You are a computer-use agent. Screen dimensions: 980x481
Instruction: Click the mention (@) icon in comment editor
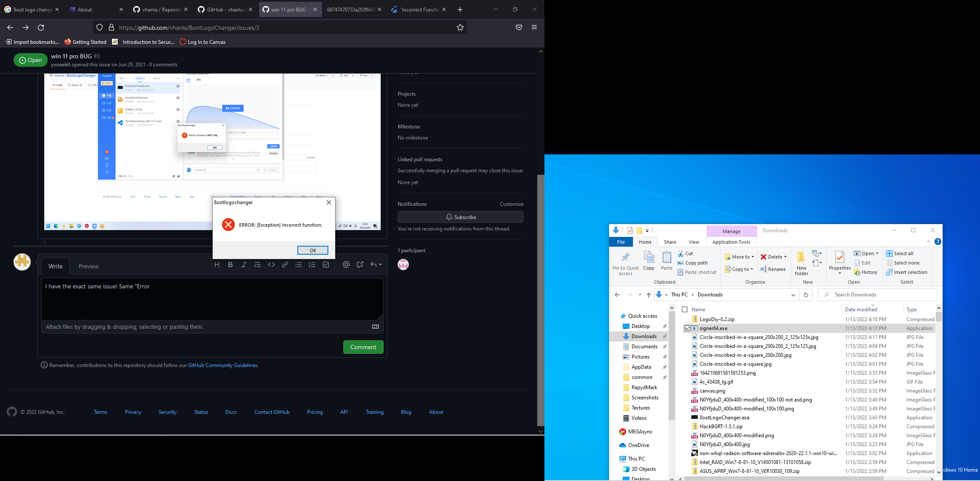pyautogui.click(x=346, y=264)
